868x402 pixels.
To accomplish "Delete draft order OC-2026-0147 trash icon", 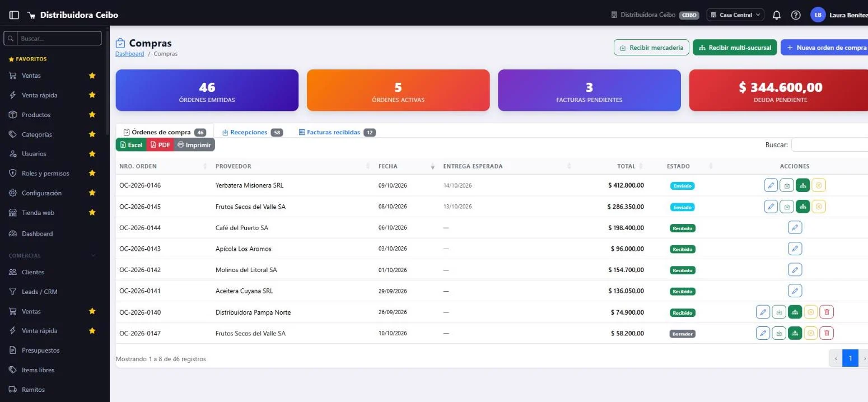I will (x=827, y=333).
